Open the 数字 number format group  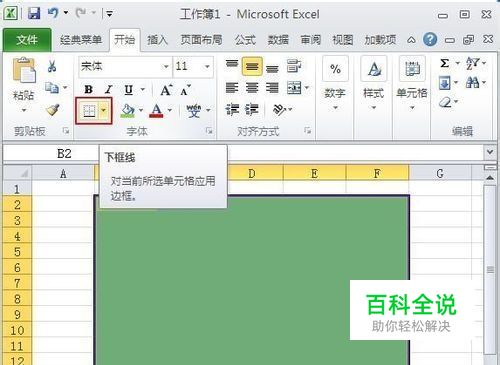point(335,84)
